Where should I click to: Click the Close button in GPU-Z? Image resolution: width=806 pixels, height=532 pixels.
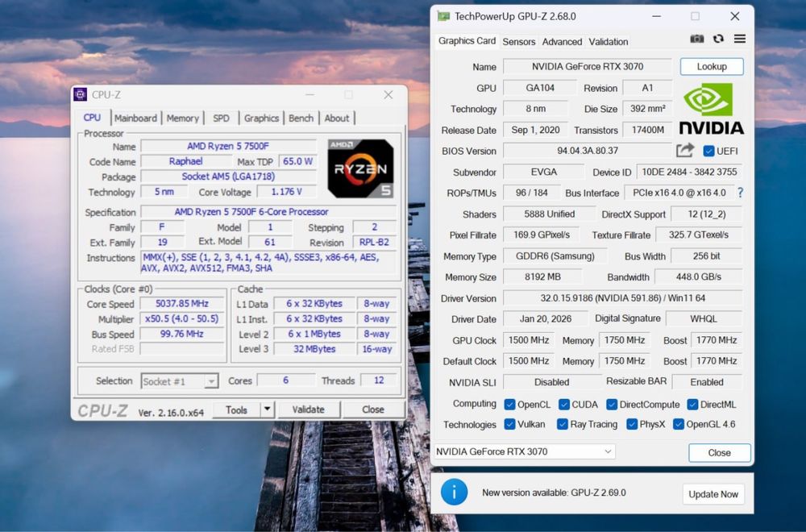(719, 452)
